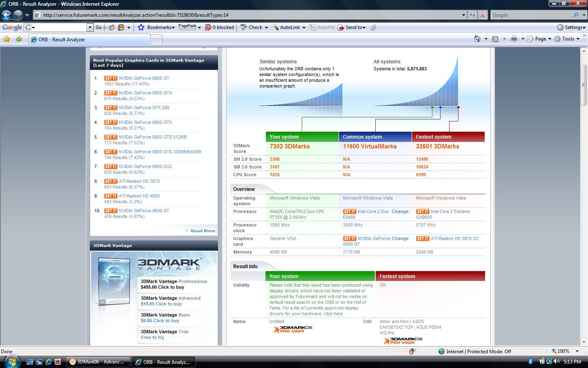Open a new blank tab
The width and height of the screenshot is (588, 368).
tap(156, 40)
